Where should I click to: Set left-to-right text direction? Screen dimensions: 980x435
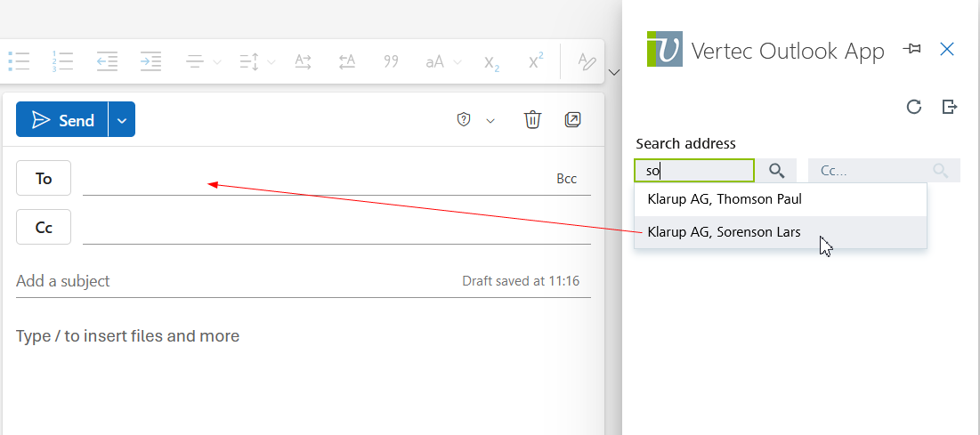(x=304, y=61)
